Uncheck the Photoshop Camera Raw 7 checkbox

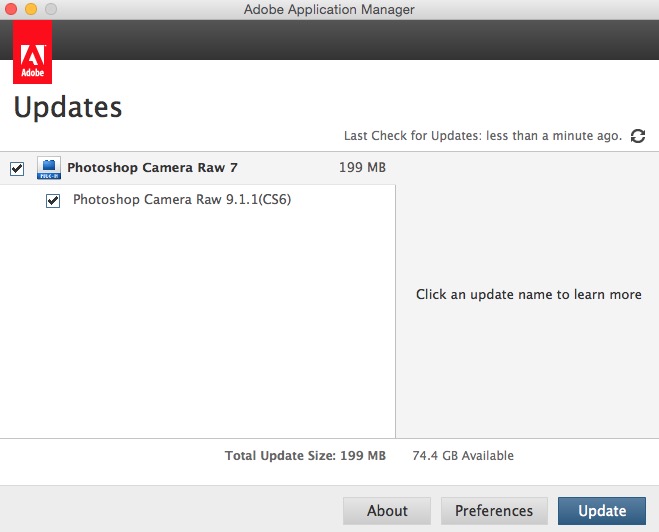pyautogui.click(x=17, y=169)
